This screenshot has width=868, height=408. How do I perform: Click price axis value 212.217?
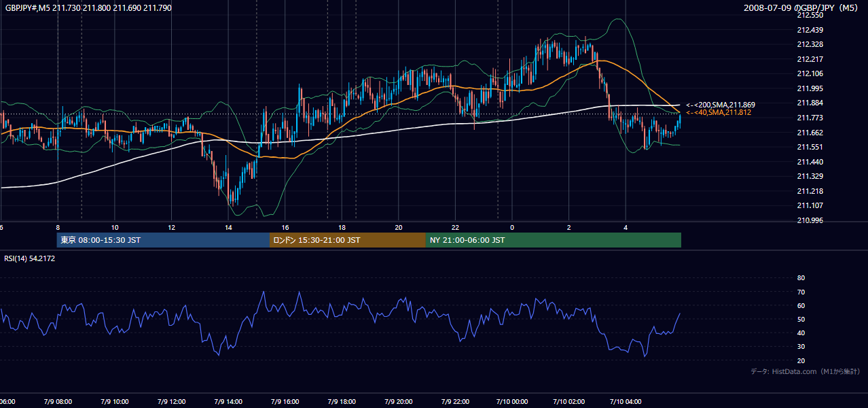[x=810, y=59]
